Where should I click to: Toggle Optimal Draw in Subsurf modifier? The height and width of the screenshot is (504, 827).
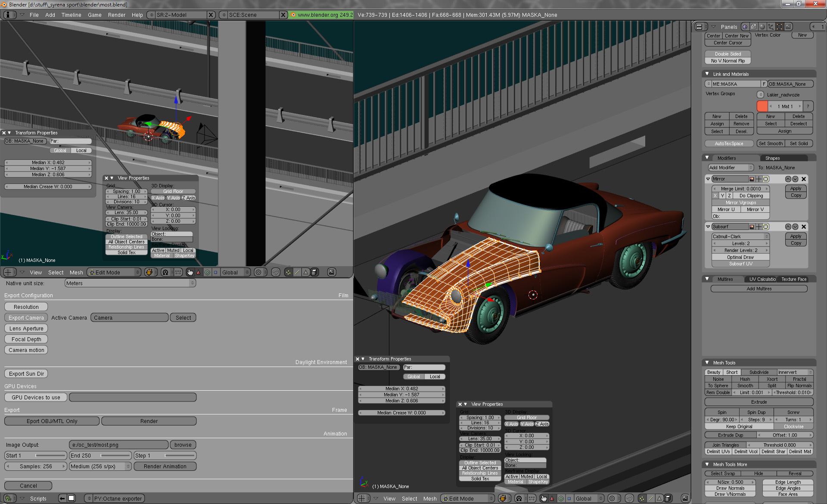click(x=740, y=257)
